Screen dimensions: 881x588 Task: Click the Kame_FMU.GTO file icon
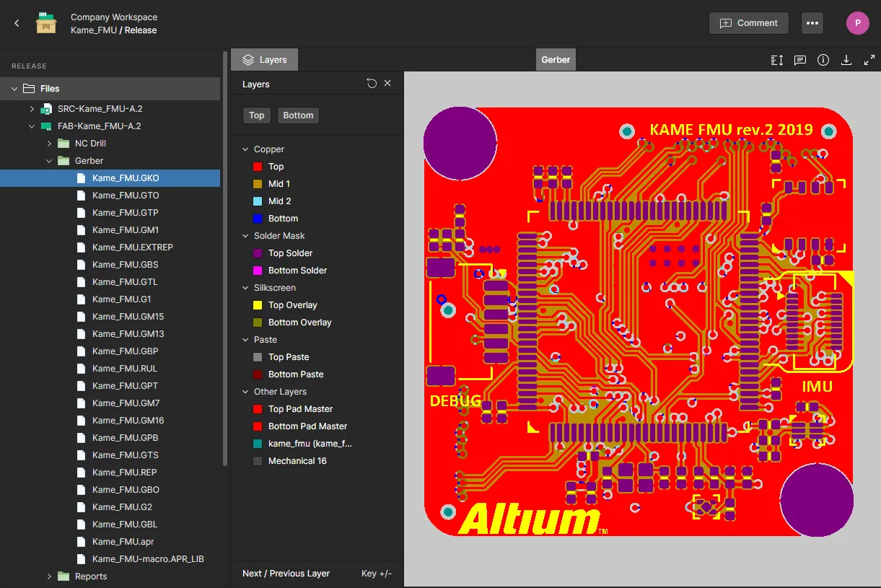[82, 196]
